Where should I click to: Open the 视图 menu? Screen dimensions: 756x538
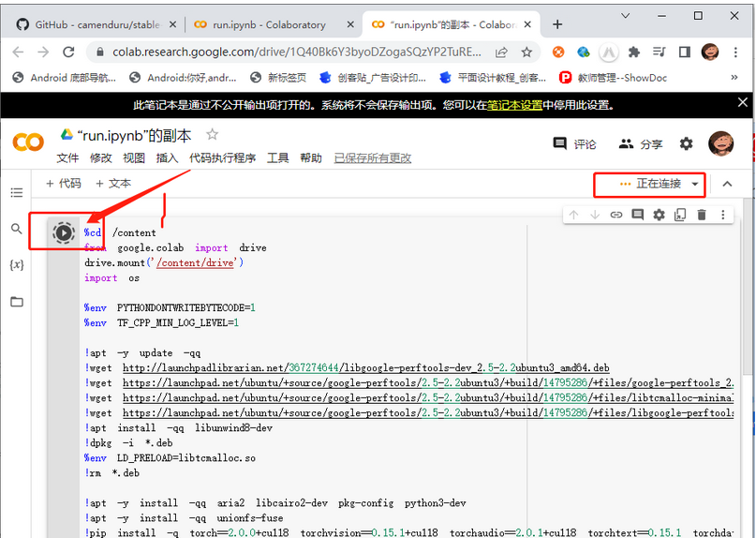click(x=134, y=157)
